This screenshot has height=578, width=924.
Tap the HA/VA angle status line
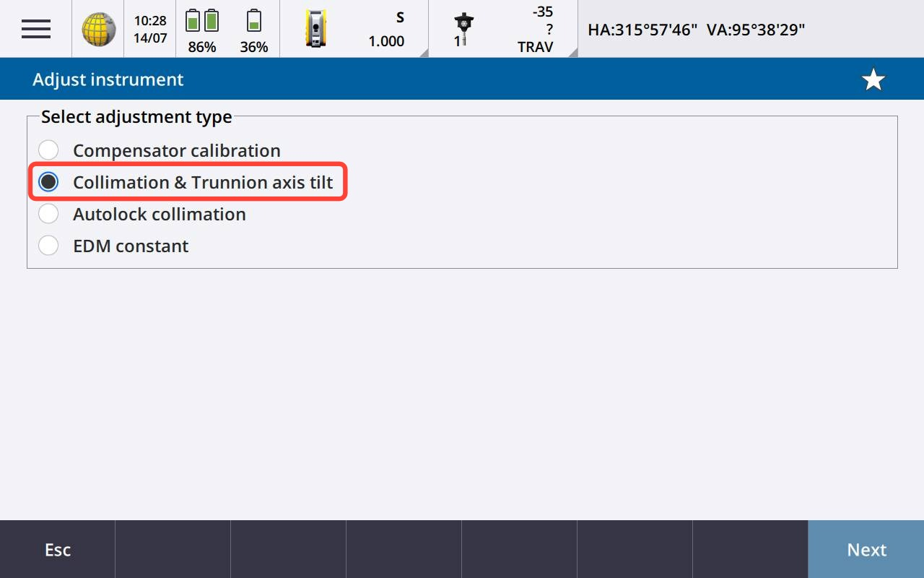point(696,30)
